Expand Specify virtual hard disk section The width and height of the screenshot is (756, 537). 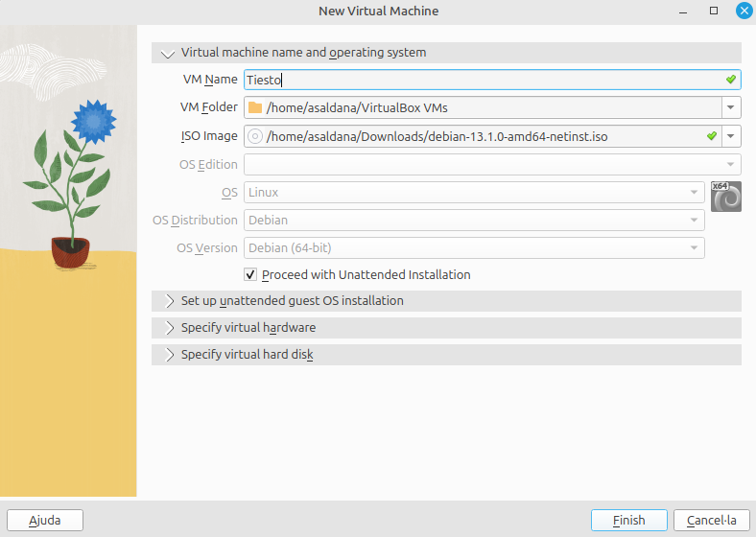coord(169,355)
